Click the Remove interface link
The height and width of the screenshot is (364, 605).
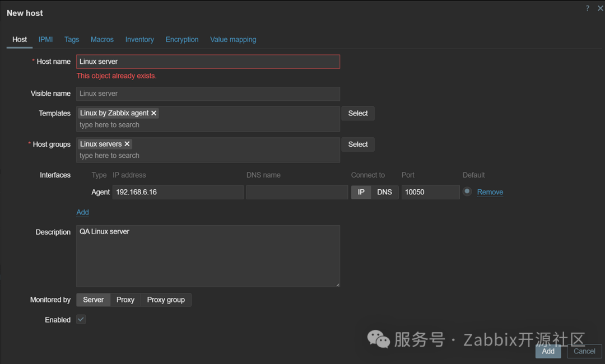(490, 192)
